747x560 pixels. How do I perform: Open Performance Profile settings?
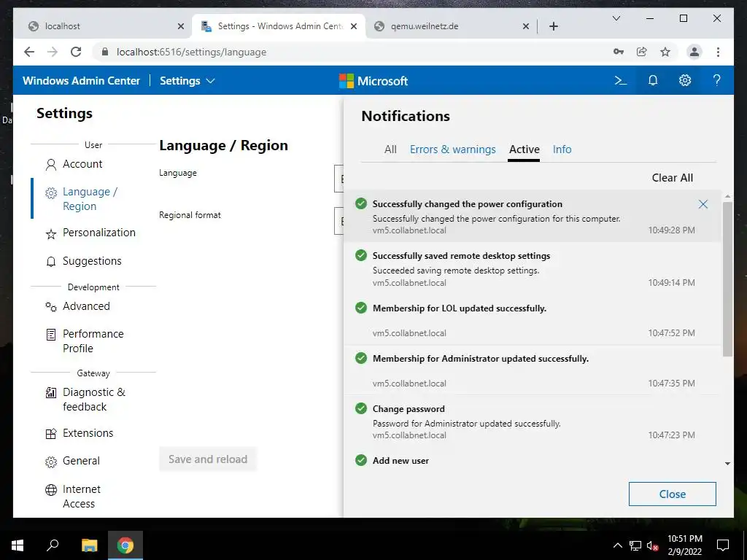[93, 341]
